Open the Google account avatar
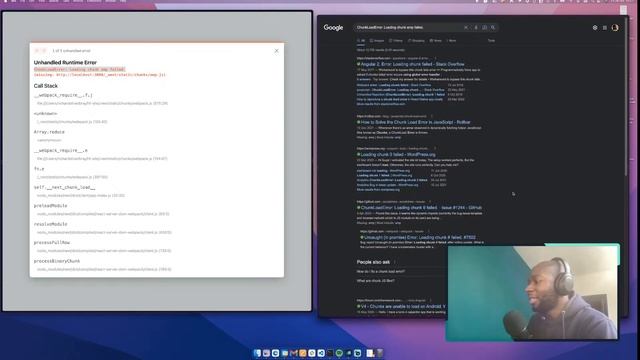This screenshot has width=640, height=360. click(x=615, y=28)
